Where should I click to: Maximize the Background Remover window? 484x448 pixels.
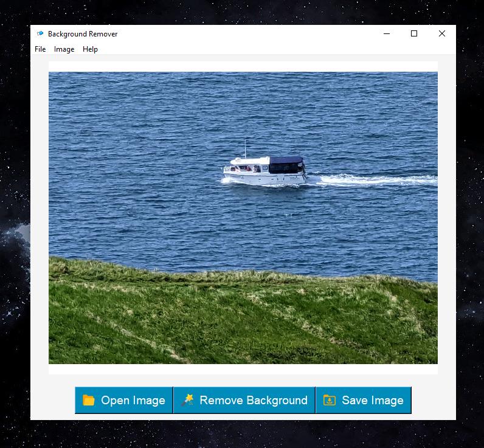(x=414, y=34)
